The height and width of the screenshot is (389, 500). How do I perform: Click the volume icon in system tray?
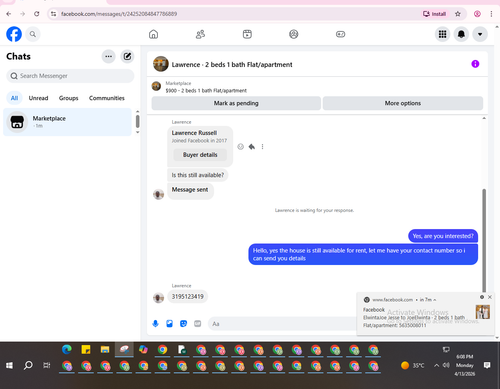pos(446,365)
